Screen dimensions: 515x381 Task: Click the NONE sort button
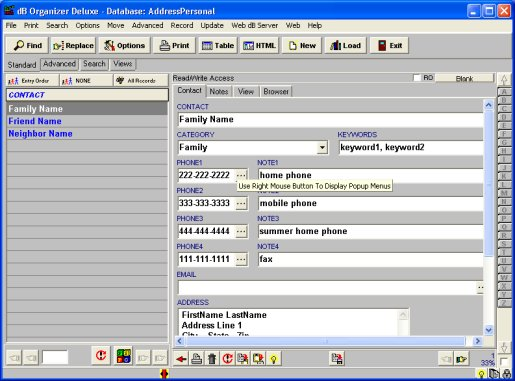tap(86, 81)
